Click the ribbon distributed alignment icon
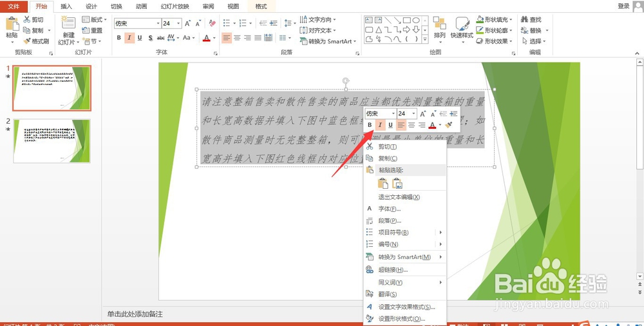This screenshot has height=326, width=644. click(268, 38)
